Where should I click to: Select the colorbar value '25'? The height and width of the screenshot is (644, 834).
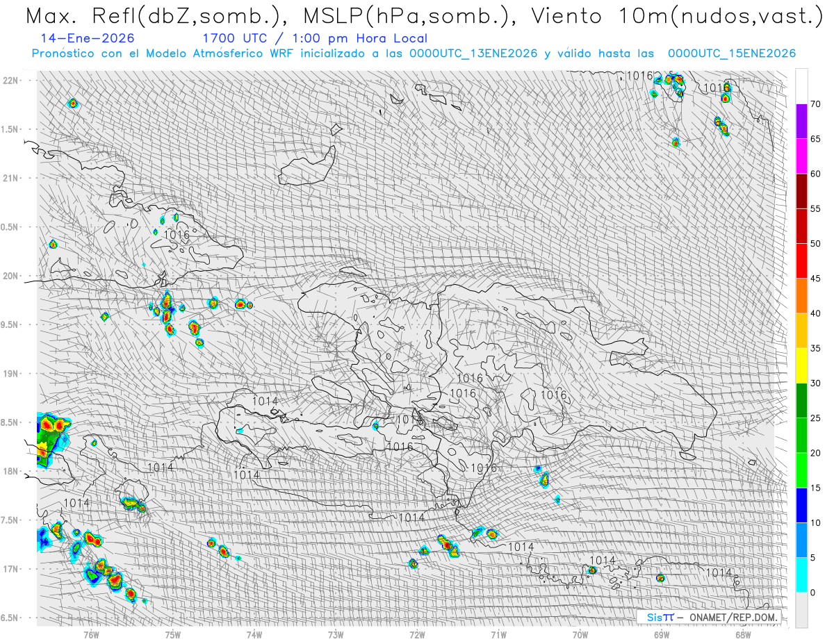coord(815,418)
